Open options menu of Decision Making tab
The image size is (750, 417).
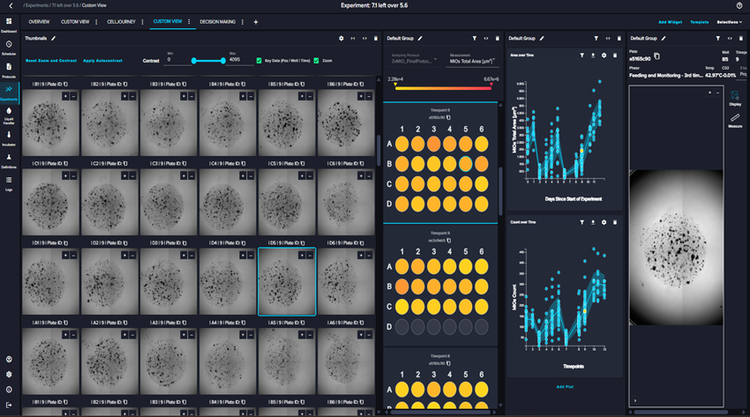pos(243,22)
